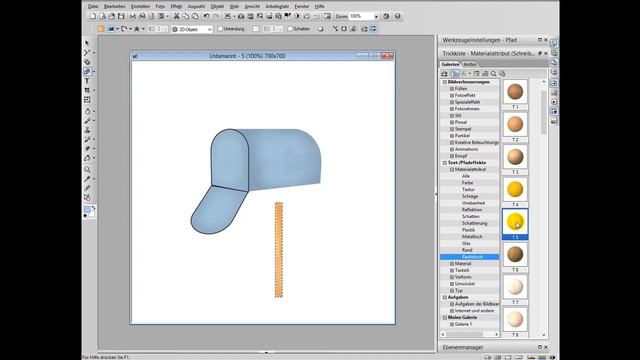The width and height of the screenshot is (640, 360).
Task: Collapse the Bildverbesserungen tree group
Action: coord(445,82)
